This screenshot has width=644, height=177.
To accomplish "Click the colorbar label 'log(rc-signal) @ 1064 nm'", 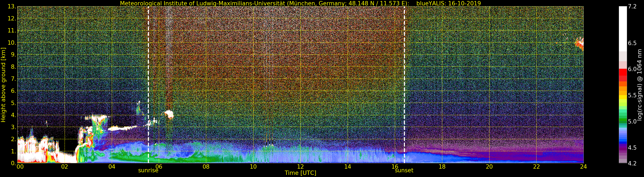I will point(640,85).
